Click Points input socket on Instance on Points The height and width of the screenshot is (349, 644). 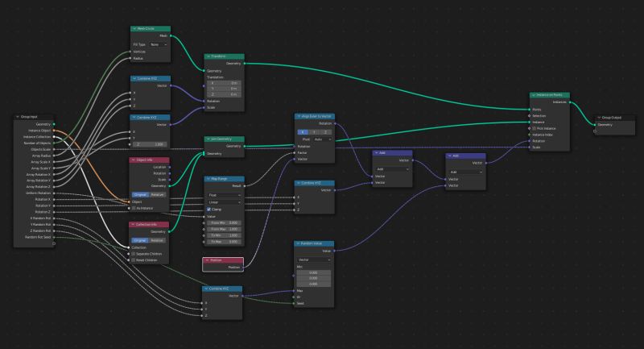(x=530, y=110)
